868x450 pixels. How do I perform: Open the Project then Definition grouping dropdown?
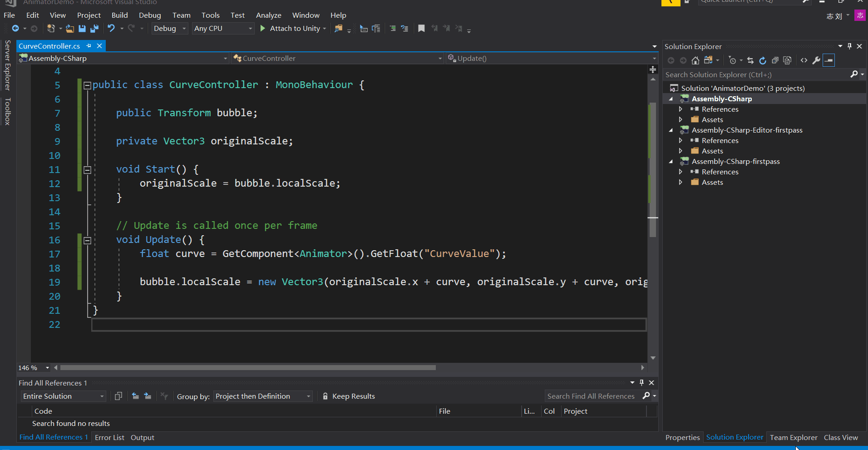263,396
